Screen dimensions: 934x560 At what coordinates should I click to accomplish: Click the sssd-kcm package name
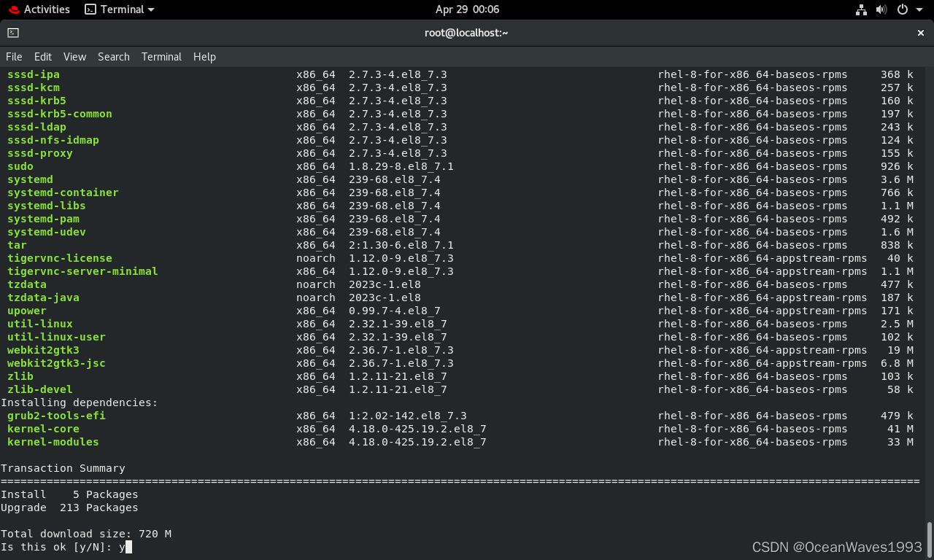[34, 87]
